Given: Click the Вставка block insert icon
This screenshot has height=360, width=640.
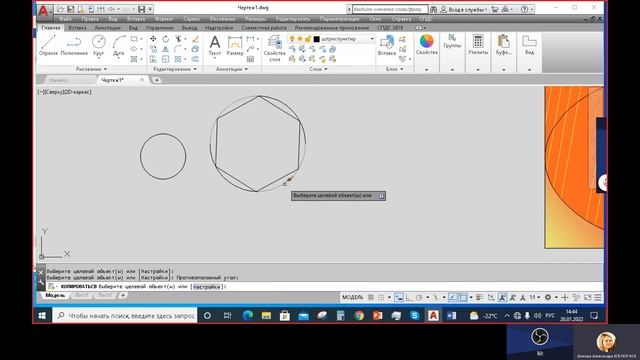Looking at the screenshot, I should pos(387,45).
